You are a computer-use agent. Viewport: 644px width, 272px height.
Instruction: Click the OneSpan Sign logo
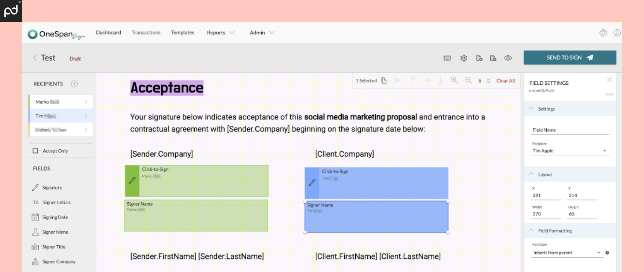click(56, 34)
